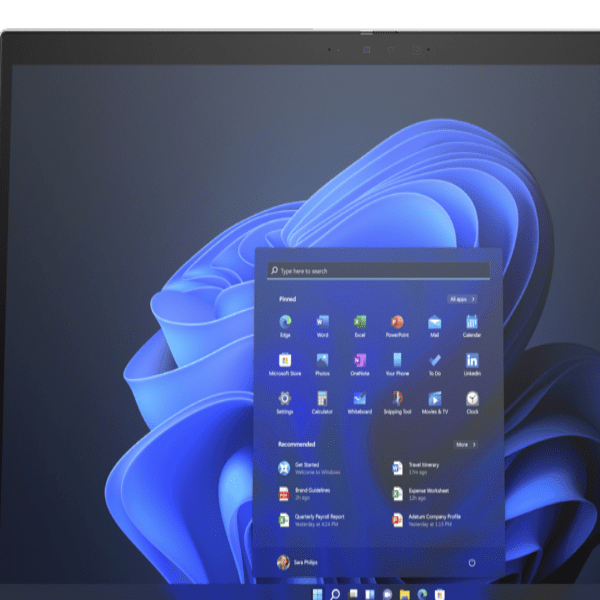Viewport: 600px width, 600px height.
Task: Show More recommended items
Action: coord(466,445)
